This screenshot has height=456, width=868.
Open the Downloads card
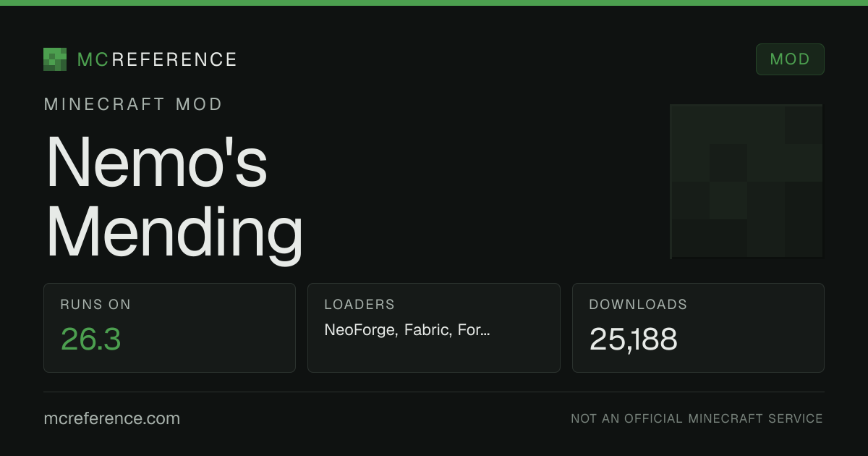tap(698, 328)
